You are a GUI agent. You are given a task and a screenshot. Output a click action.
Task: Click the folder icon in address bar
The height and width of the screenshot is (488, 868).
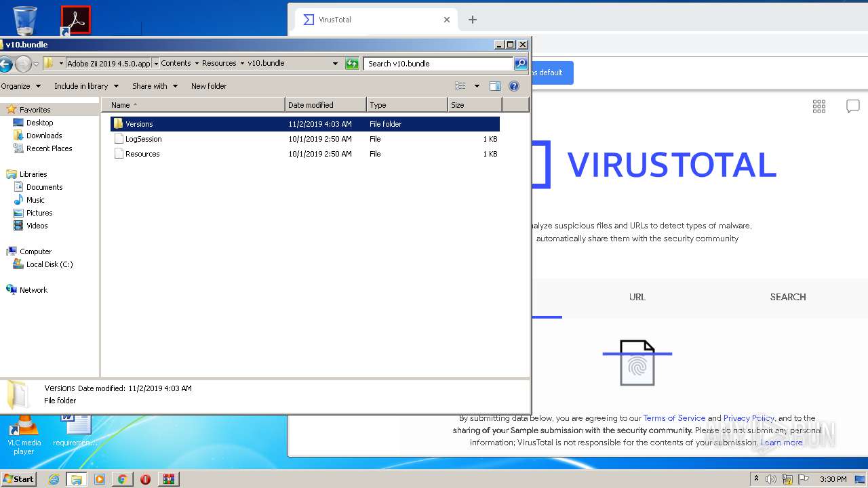pyautogui.click(x=49, y=63)
